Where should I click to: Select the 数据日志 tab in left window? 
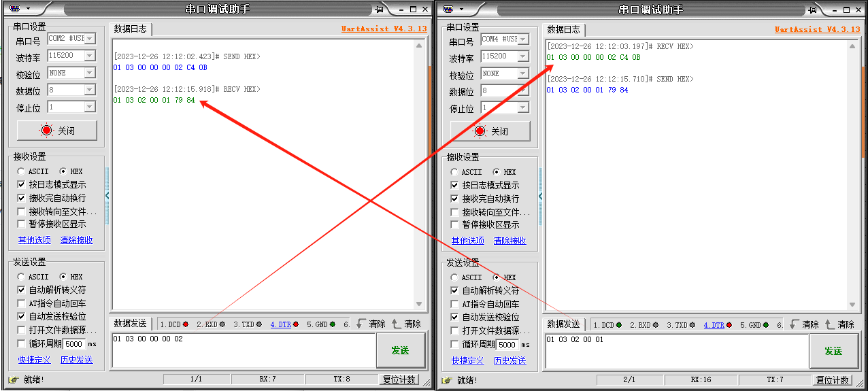pos(130,29)
